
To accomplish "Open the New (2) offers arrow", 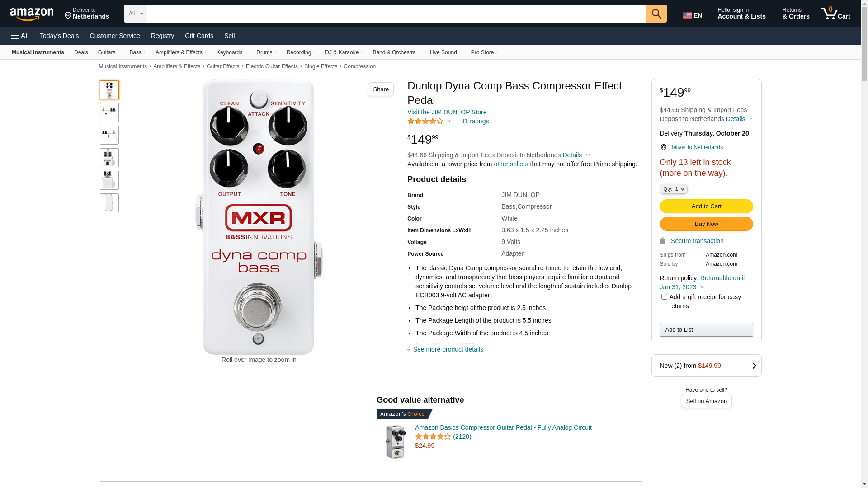I will pyautogui.click(x=754, y=366).
